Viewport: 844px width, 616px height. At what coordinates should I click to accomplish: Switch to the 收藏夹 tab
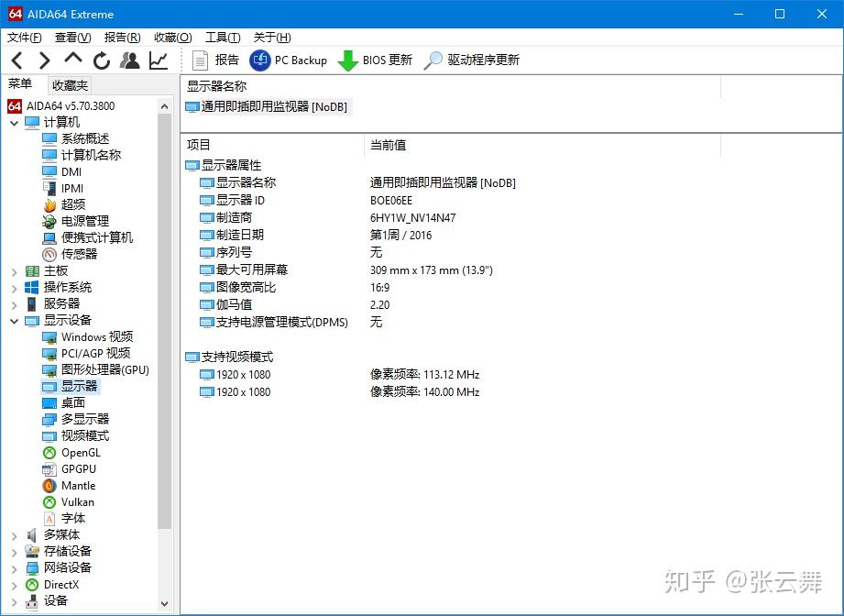pyautogui.click(x=70, y=84)
